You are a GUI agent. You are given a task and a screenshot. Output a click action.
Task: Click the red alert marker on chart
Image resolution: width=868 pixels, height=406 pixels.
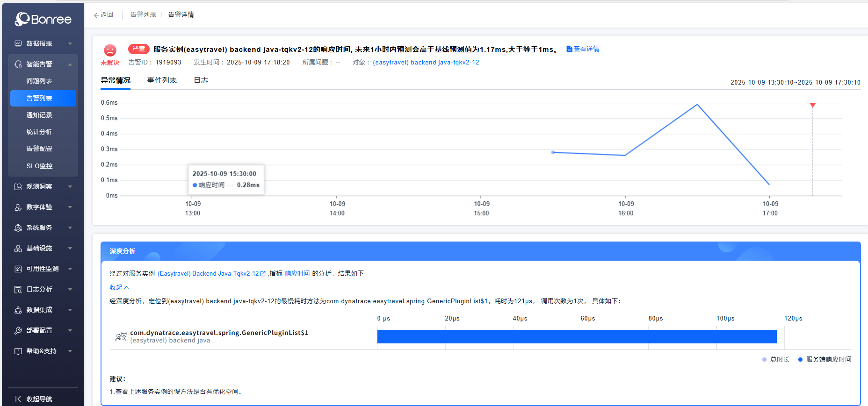coord(813,106)
